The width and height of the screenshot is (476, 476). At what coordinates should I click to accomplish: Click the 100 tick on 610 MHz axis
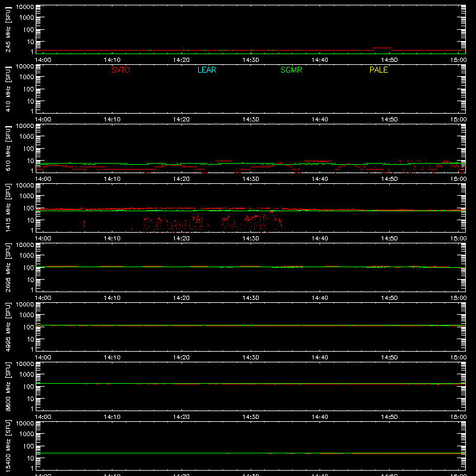pos(29,149)
